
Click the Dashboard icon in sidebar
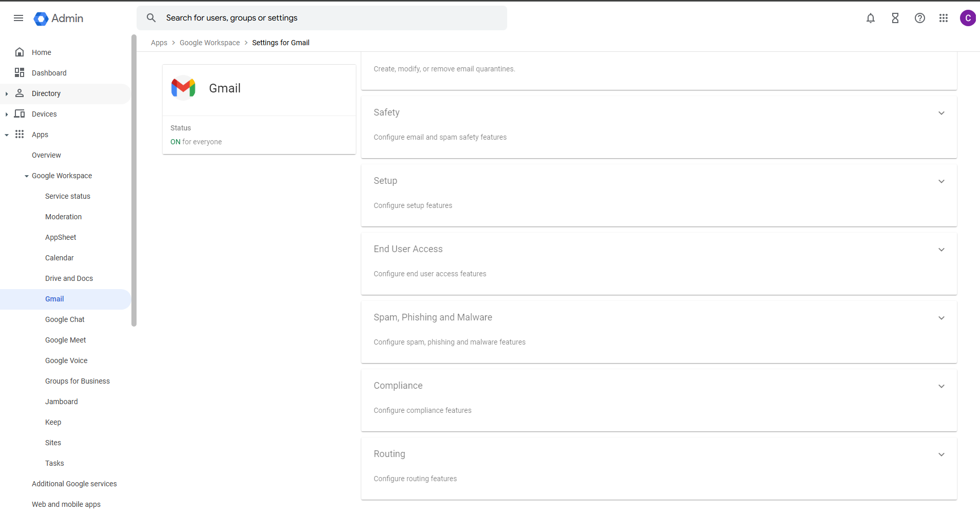point(20,72)
